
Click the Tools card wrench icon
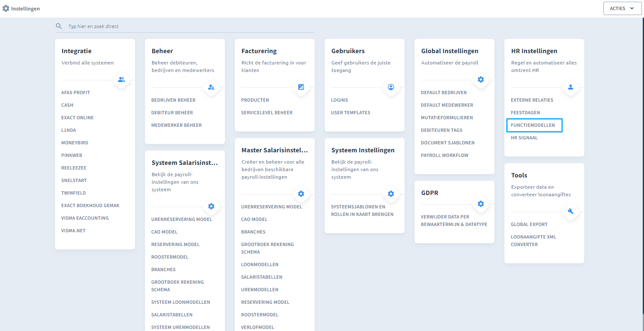(x=570, y=211)
